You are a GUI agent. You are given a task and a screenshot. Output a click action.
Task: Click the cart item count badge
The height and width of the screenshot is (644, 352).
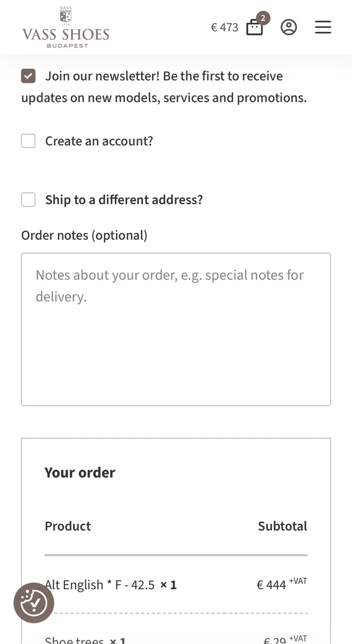point(263,18)
